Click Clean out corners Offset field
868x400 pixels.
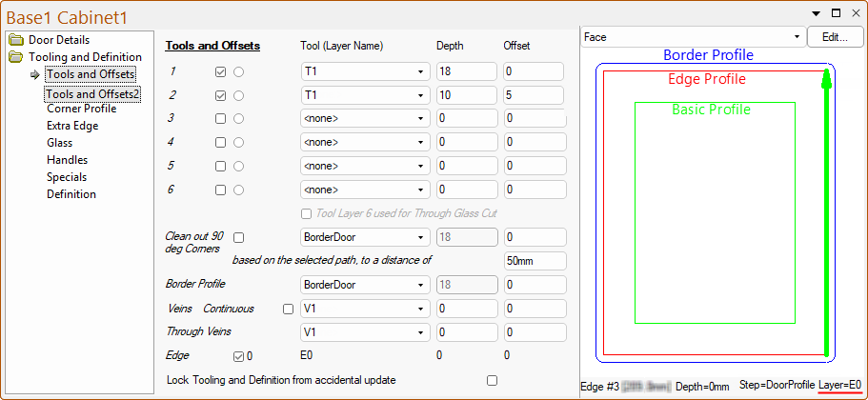(x=535, y=237)
